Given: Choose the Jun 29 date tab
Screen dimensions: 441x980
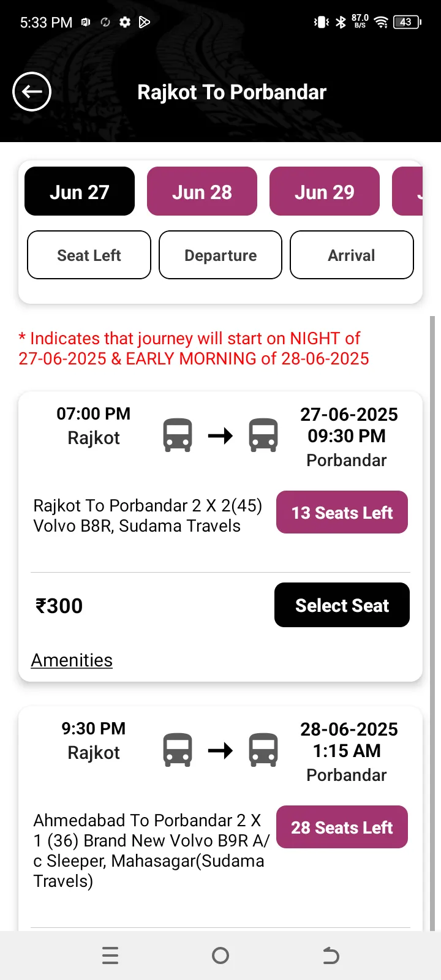Looking at the screenshot, I should coord(325,192).
